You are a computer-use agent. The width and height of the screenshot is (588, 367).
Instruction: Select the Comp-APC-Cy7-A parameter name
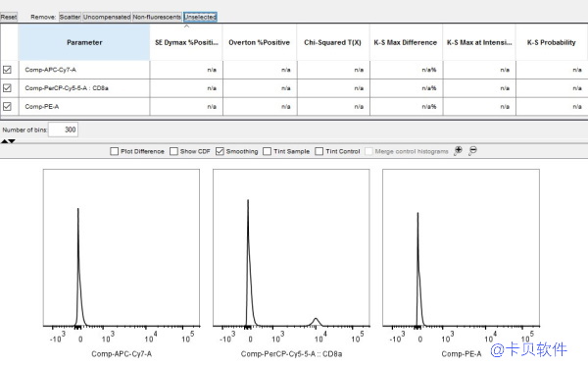click(x=51, y=70)
